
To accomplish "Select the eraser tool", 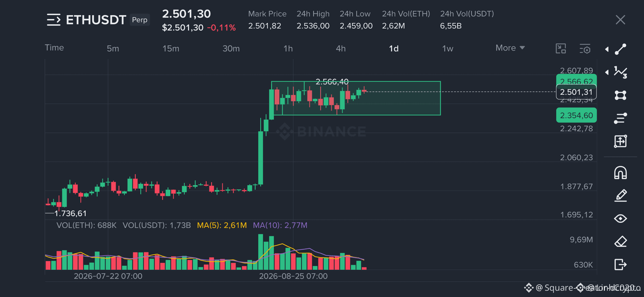I will pyautogui.click(x=621, y=241).
